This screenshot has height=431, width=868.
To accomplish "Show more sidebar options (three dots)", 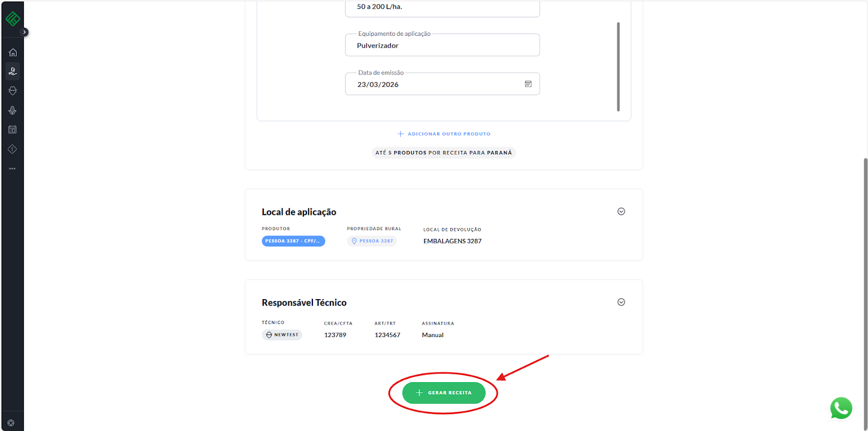I will point(12,169).
